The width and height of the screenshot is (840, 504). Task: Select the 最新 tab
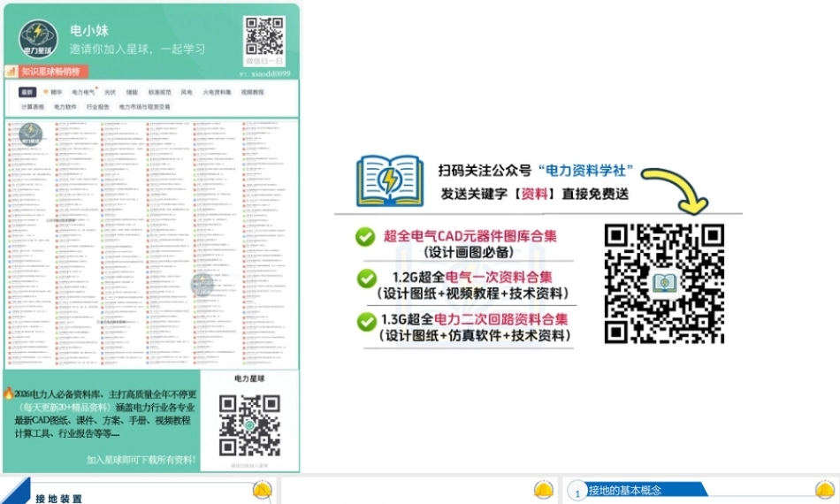(27, 92)
